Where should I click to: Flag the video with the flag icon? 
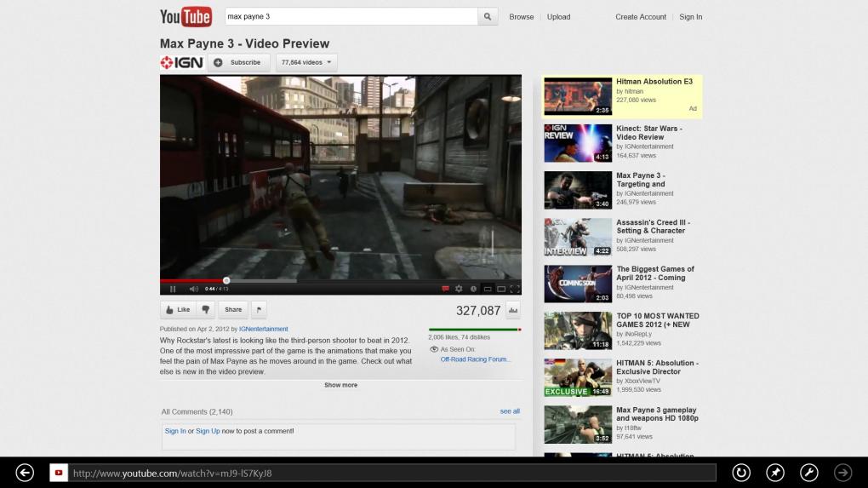[x=259, y=310]
